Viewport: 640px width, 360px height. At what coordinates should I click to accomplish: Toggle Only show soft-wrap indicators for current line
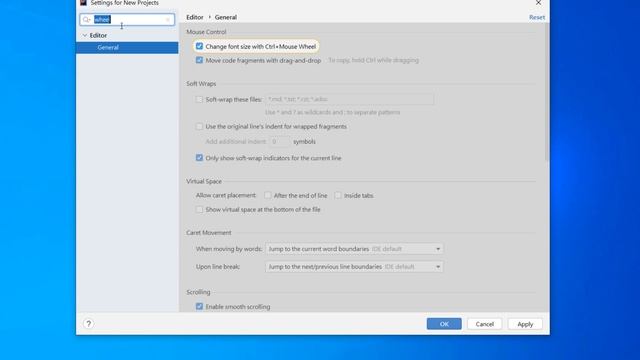(199, 158)
